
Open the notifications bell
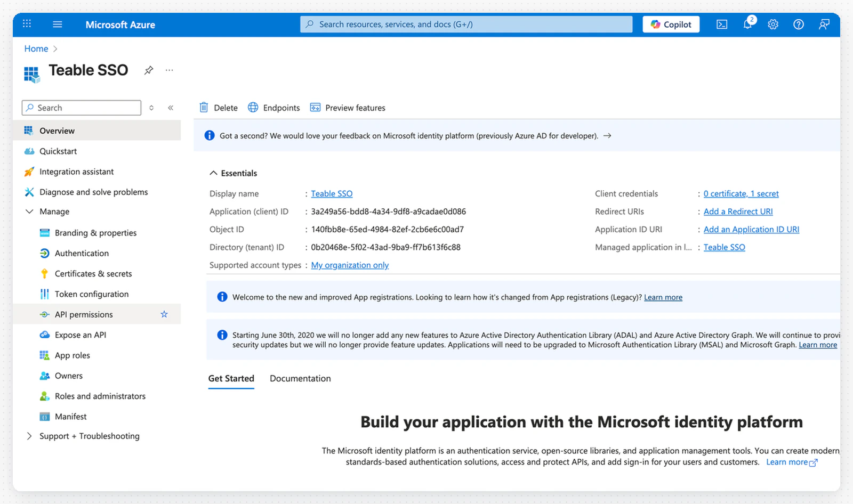(748, 24)
